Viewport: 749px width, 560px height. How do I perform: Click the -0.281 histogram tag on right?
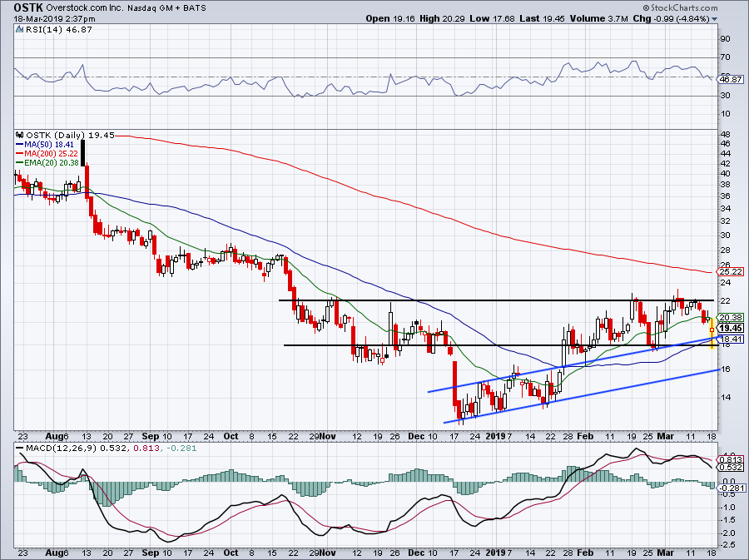[731, 488]
